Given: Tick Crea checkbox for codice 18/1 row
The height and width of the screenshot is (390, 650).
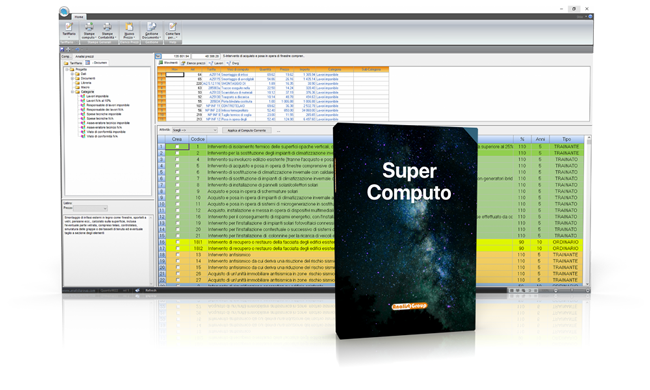Looking at the screenshot, I should 177,242.
